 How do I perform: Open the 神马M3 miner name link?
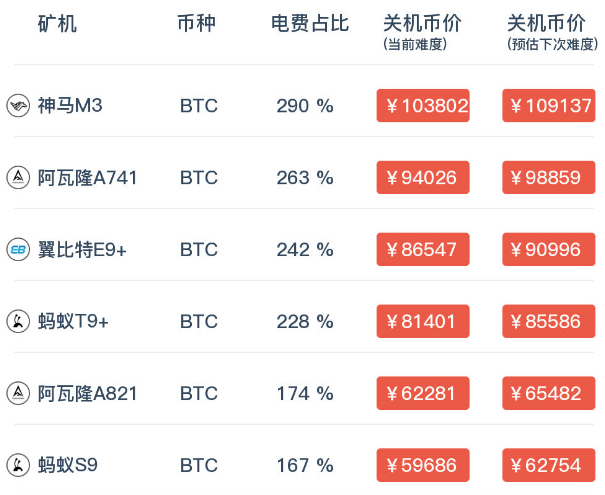70,105
